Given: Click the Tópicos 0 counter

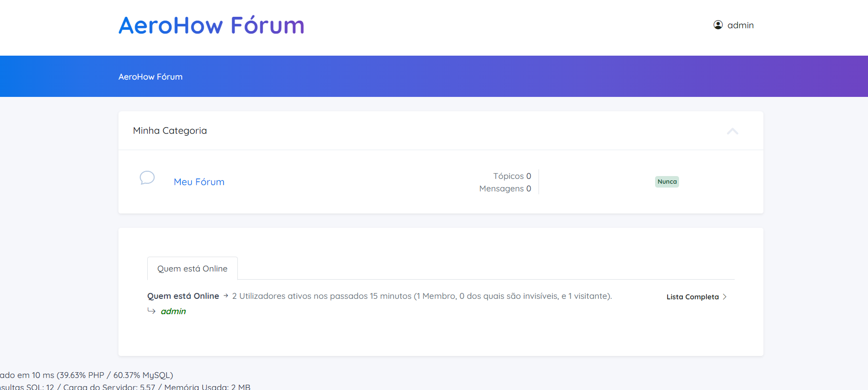Looking at the screenshot, I should click(512, 176).
